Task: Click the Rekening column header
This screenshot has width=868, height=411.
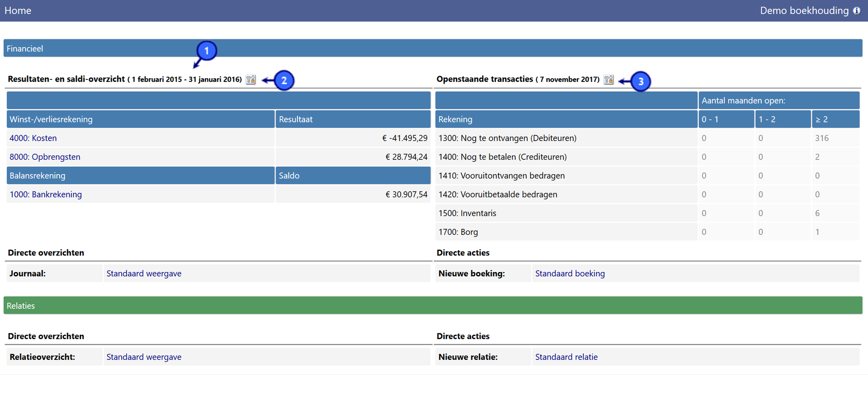Action: point(566,119)
